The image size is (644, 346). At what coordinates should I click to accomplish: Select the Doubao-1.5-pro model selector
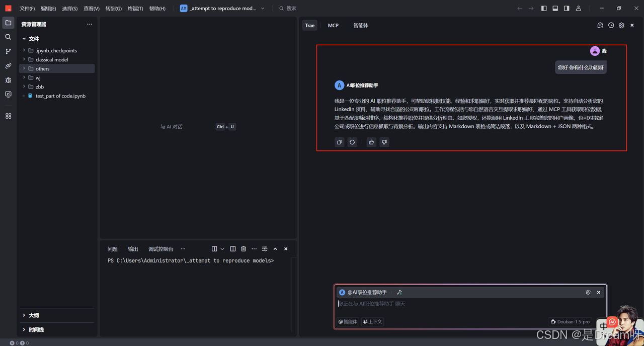click(x=571, y=322)
